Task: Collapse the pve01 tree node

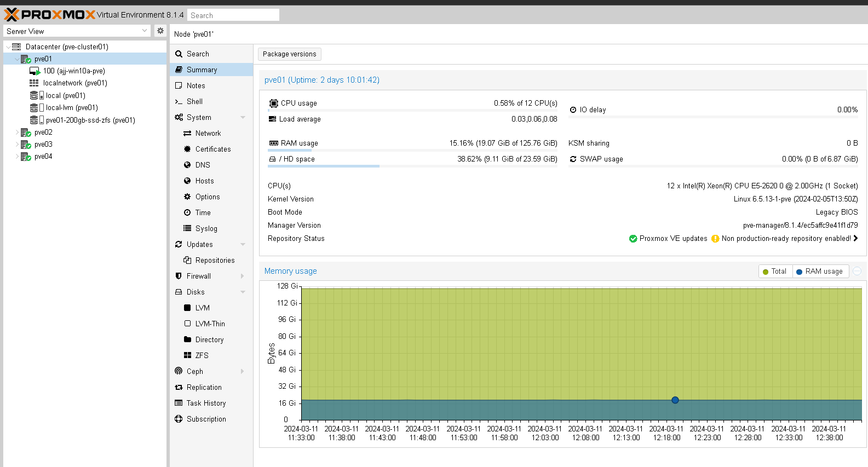Action: pos(16,59)
